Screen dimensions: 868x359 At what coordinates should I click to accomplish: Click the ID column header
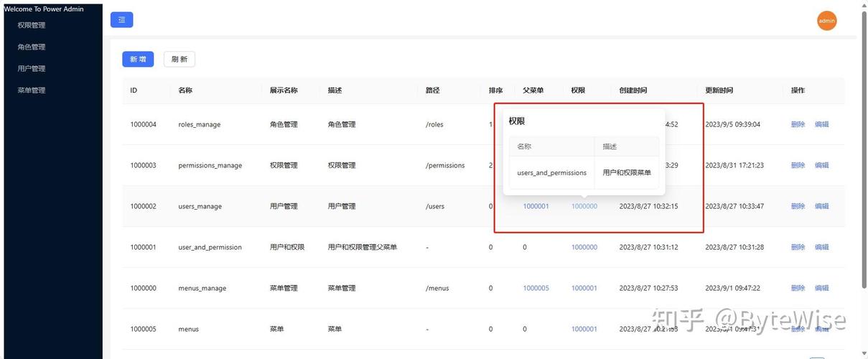click(x=134, y=90)
